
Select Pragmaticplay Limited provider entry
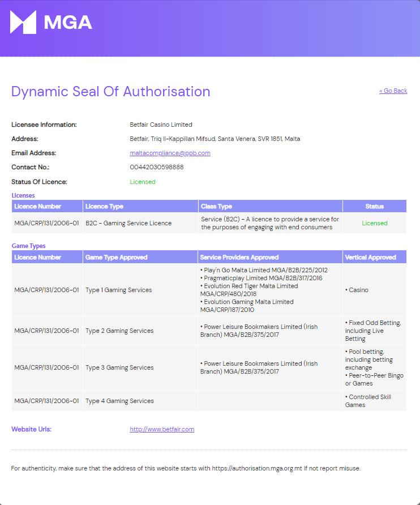pos(261,279)
